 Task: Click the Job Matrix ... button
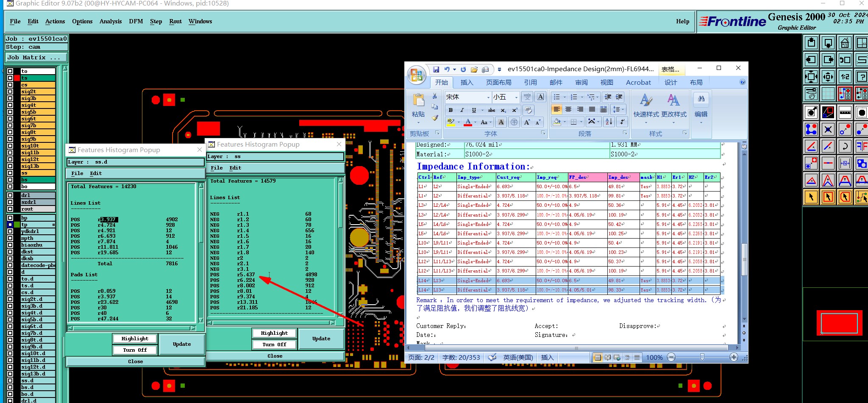(36, 57)
